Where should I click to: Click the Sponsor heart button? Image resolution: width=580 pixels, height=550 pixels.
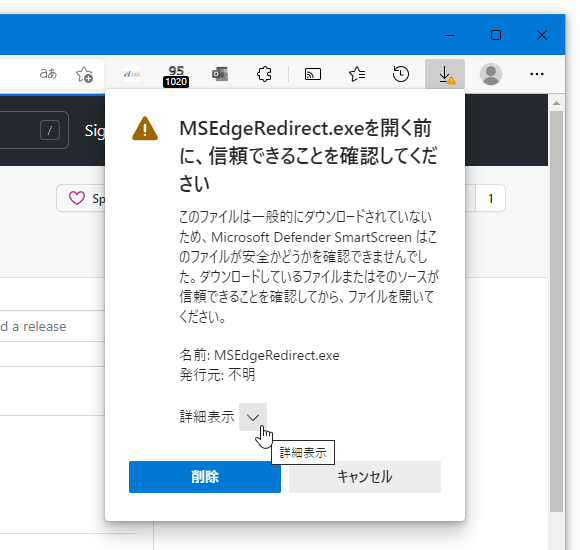(x=81, y=198)
